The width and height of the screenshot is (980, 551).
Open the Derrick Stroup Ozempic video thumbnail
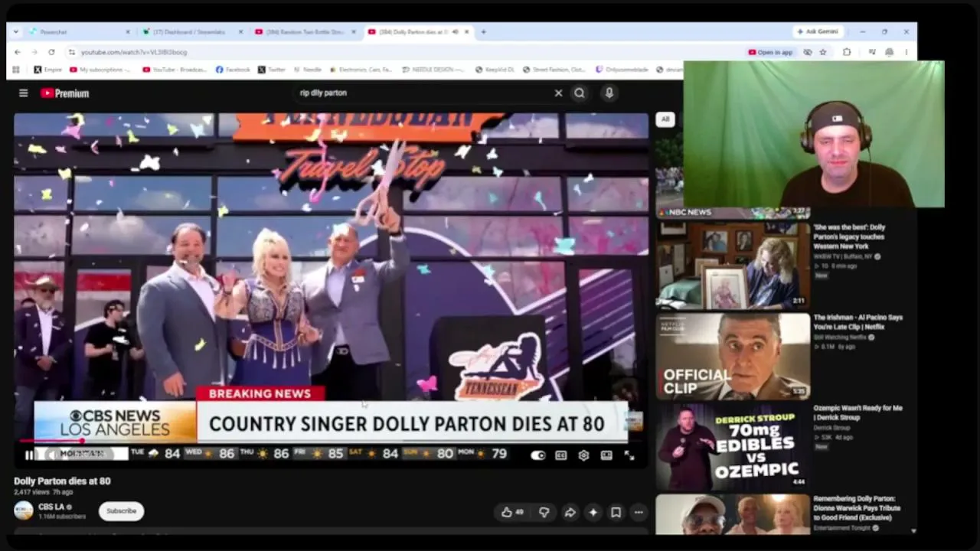[733, 445]
